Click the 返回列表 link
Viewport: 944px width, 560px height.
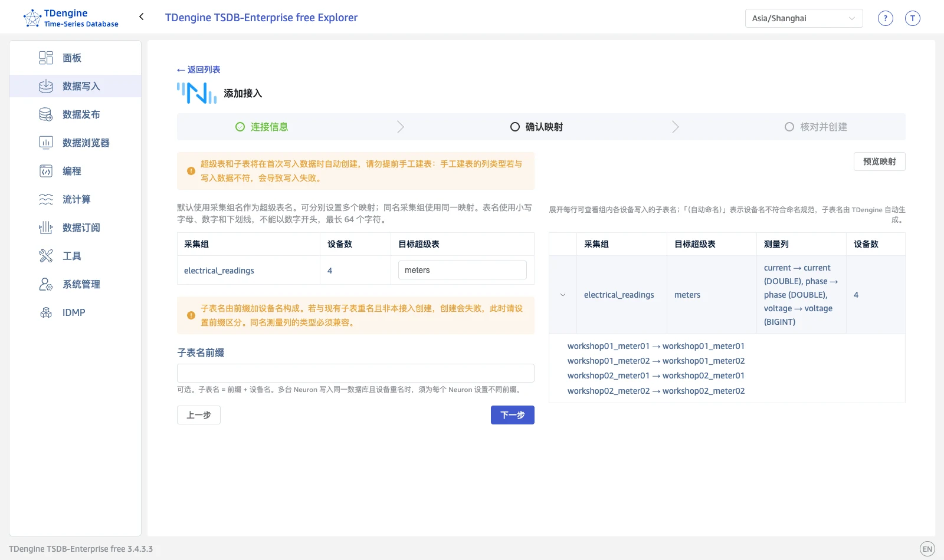(x=199, y=70)
